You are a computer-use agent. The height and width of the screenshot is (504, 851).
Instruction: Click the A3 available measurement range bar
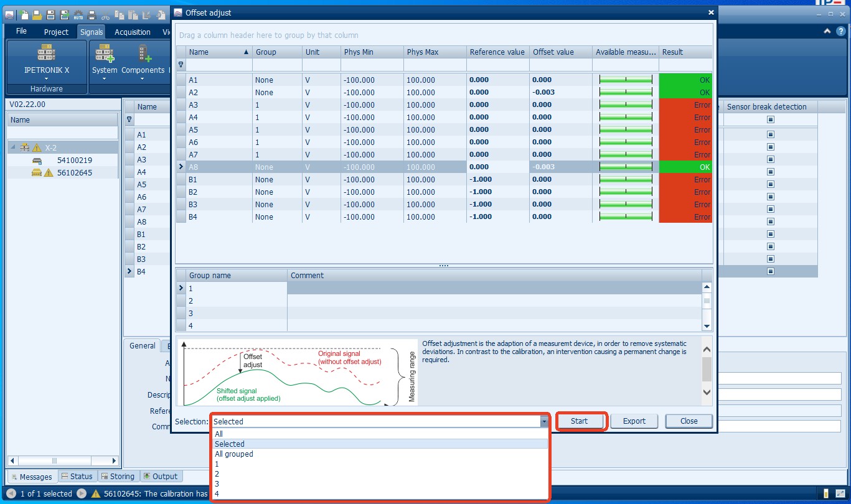(x=625, y=105)
